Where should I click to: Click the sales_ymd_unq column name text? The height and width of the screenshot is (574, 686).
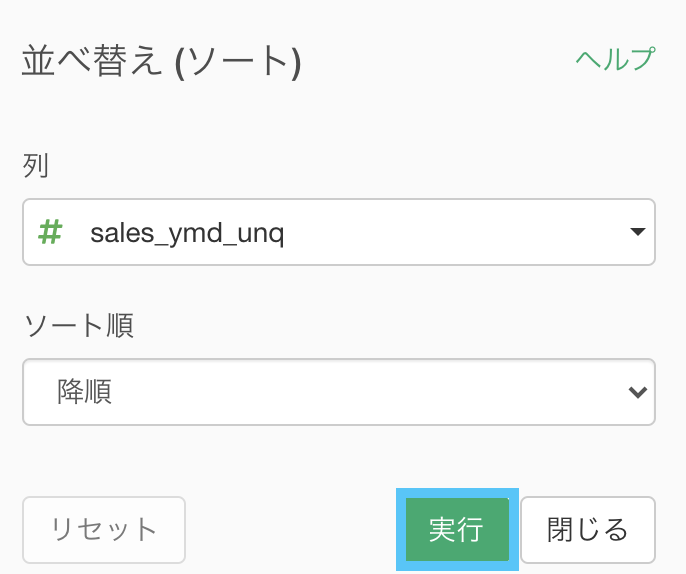coord(187,233)
